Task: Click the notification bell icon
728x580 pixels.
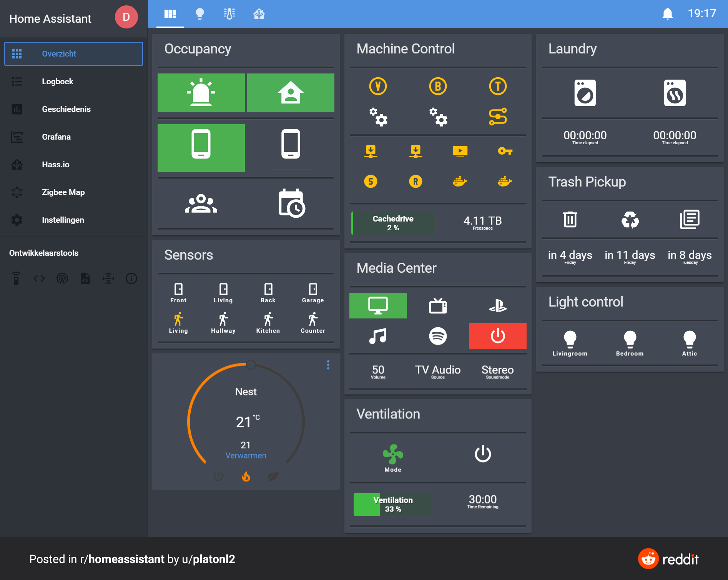Action: pyautogui.click(x=668, y=14)
